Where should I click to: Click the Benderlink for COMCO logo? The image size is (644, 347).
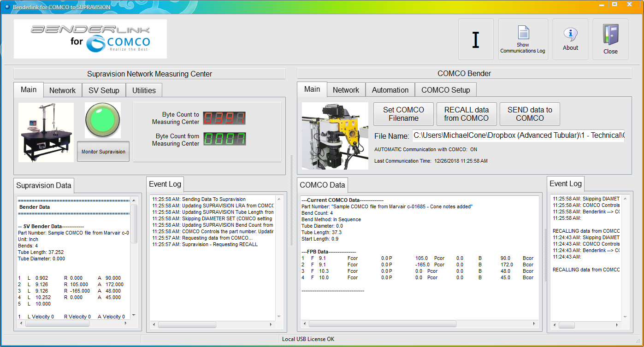[90, 39]
